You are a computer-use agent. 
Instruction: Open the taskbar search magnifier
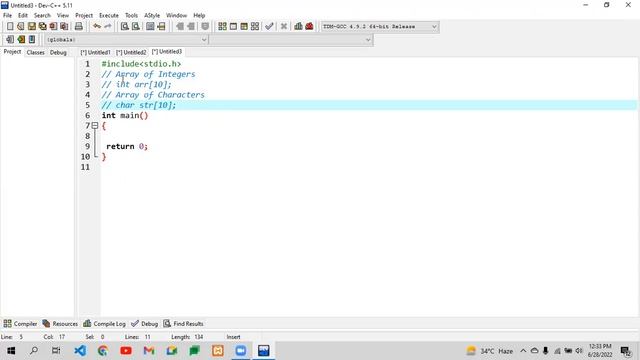tap(34, 351)
